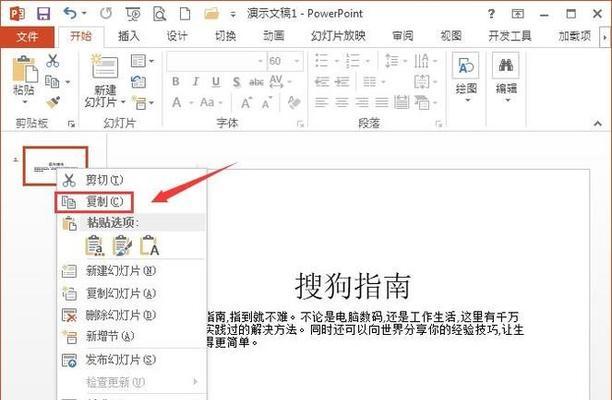Click the Save icon in quick access toolbar

(x=43, y=14)
